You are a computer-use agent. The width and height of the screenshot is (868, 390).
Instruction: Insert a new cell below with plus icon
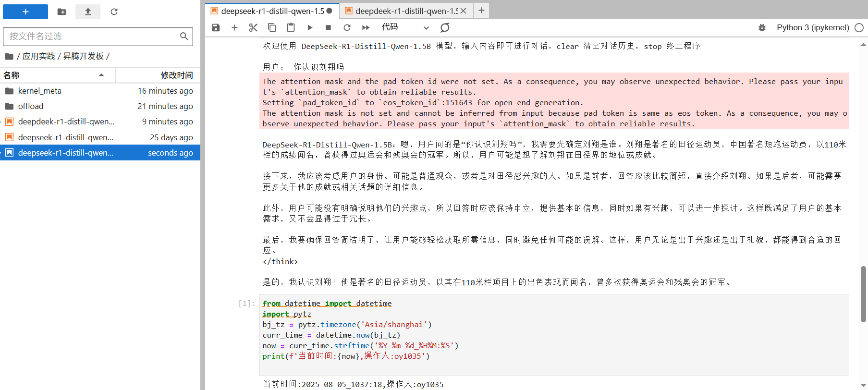234,27
